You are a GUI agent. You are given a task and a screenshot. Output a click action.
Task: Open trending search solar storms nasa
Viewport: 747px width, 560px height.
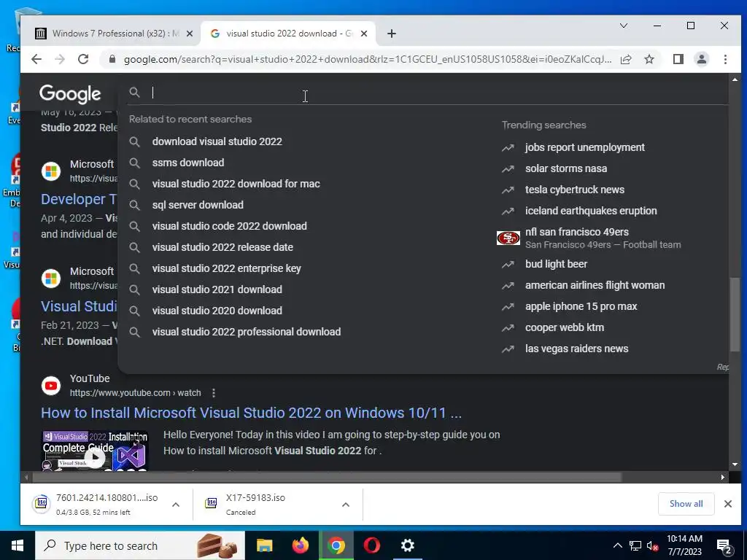[566, 168]
